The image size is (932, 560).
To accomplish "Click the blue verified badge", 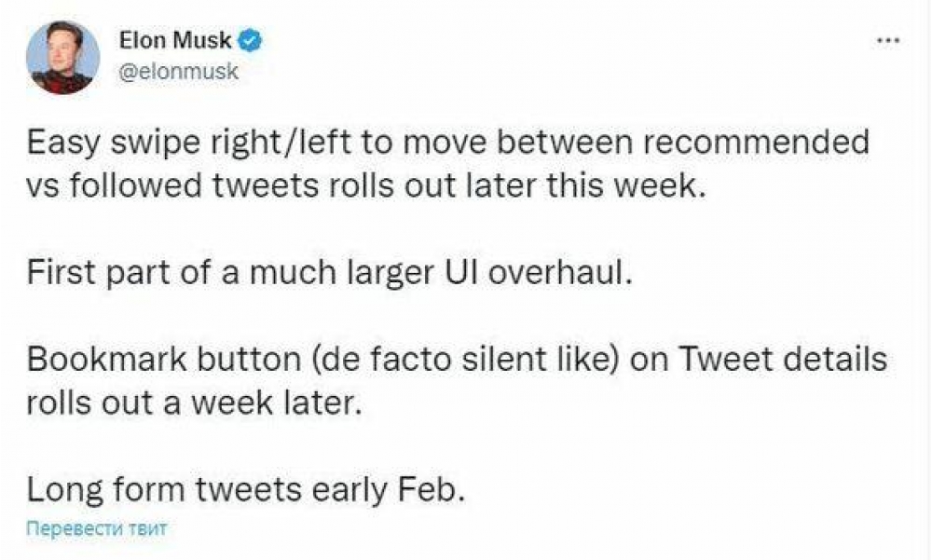I will pyautogui.click(x=253, y=40).
